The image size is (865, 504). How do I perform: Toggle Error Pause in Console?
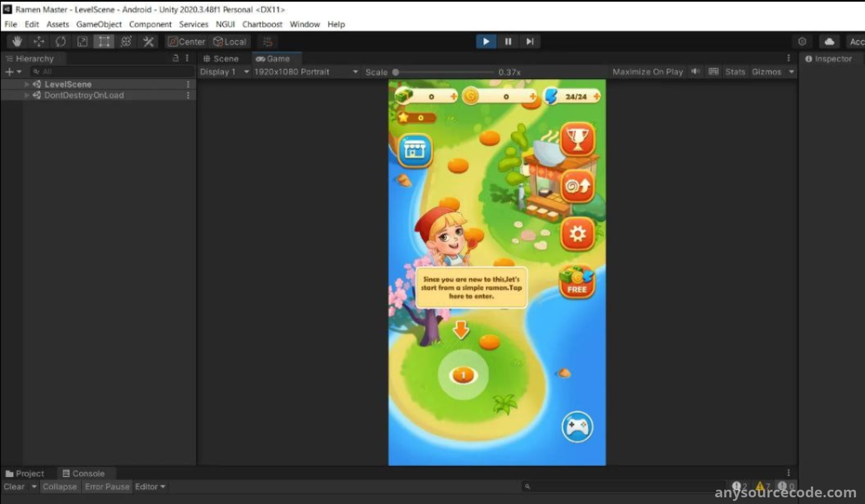pyautogui.click(x=107, y=487)
